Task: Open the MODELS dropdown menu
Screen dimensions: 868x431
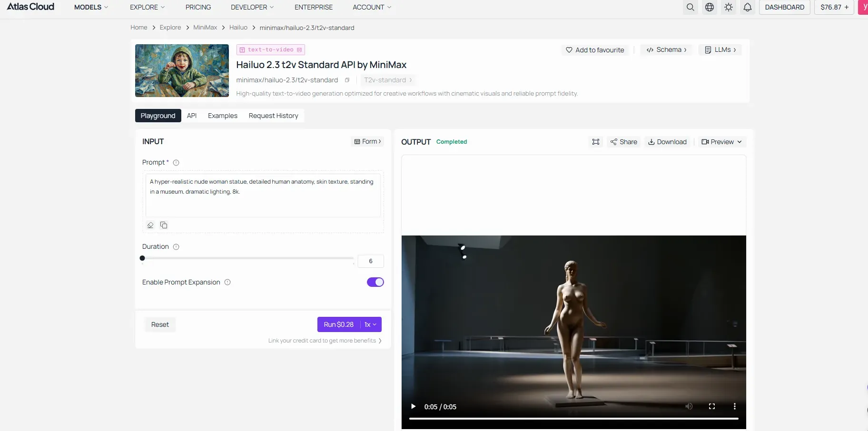Action: 91,7
